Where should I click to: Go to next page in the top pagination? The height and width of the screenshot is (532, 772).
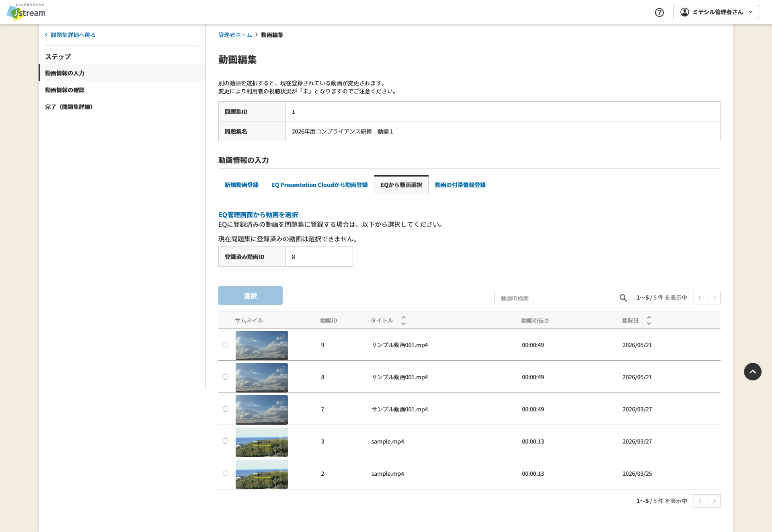[x=714, y=298]
